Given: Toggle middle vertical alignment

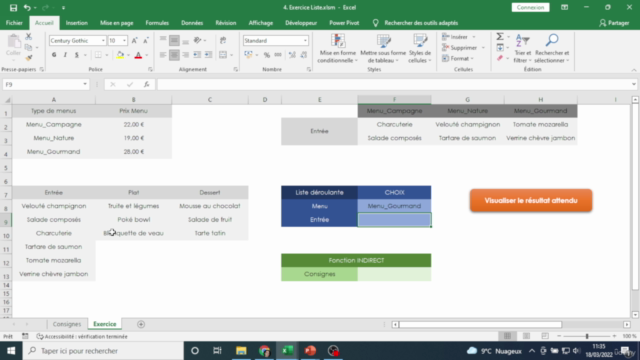Looking at the screenshot, I should 174,40.
